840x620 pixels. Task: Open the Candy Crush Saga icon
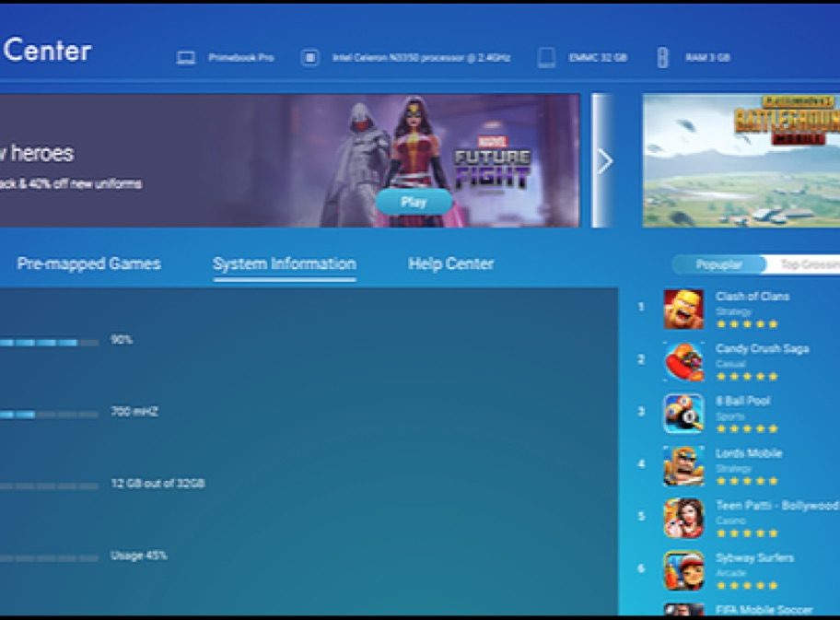click(683, 362)
